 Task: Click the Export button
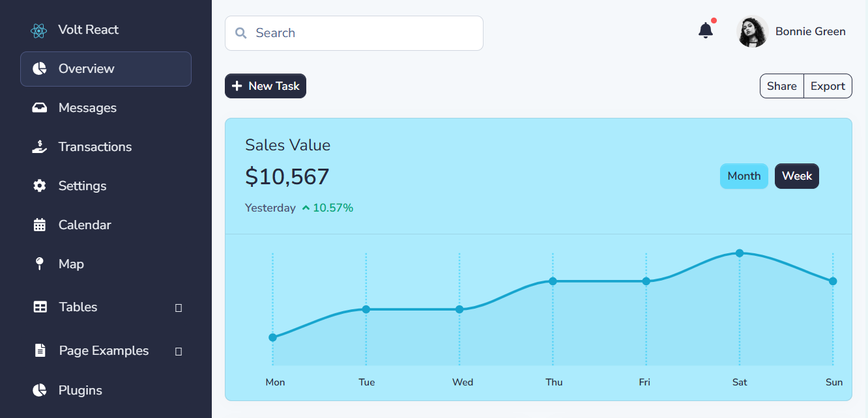click(827, 85)
